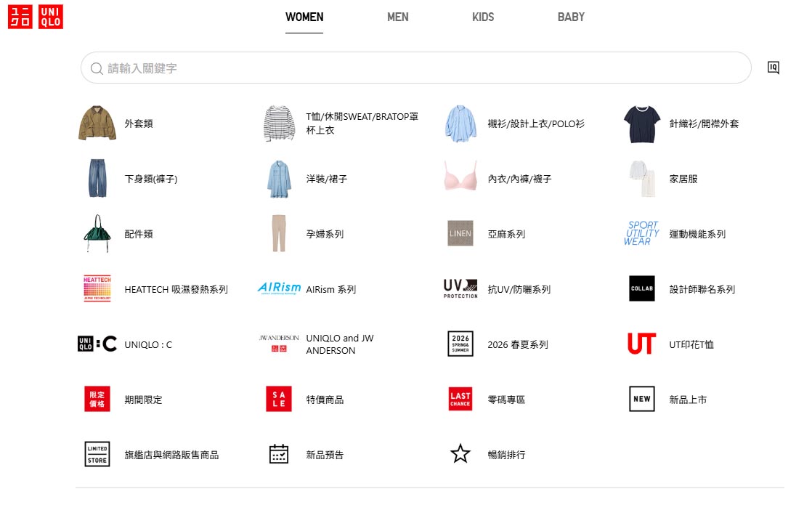
Task: Switch to the MEN tab
Action: coord(398,17)
